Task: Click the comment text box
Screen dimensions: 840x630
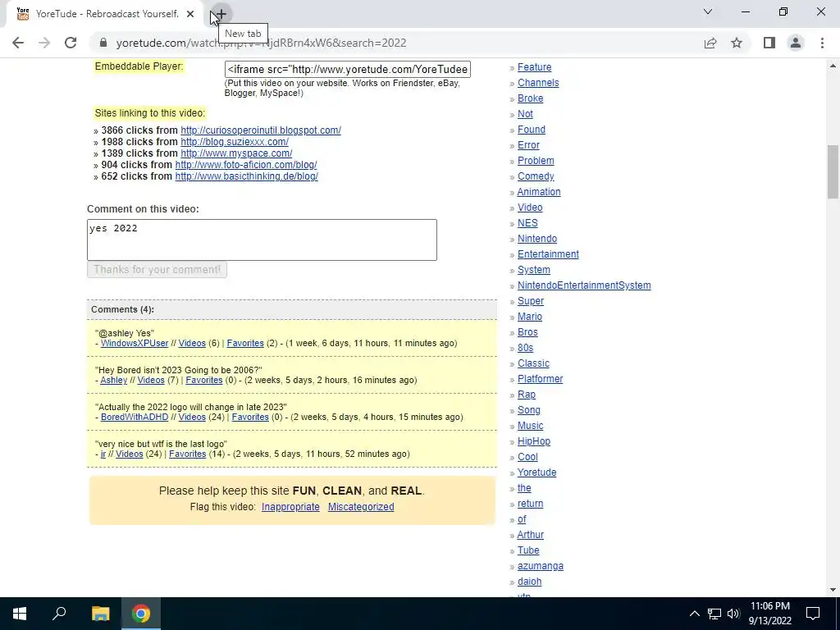Action: 262,240
